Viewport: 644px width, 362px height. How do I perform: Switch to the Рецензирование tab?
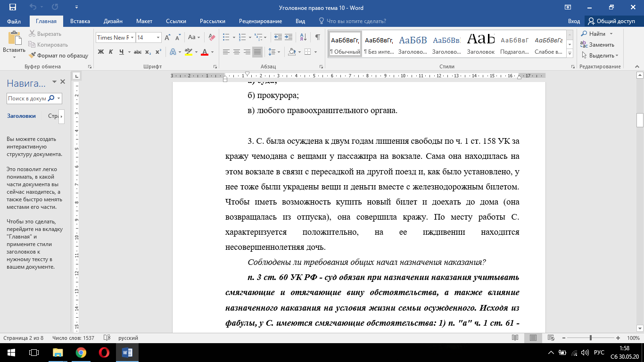260,21
